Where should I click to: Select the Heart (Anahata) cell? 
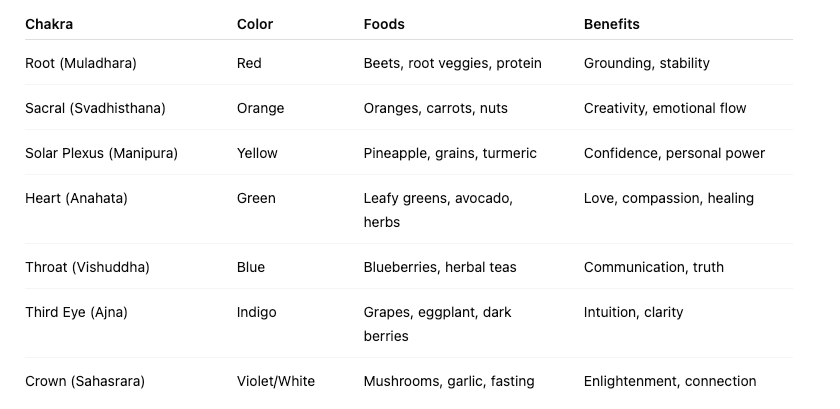[x=76, y=198]
